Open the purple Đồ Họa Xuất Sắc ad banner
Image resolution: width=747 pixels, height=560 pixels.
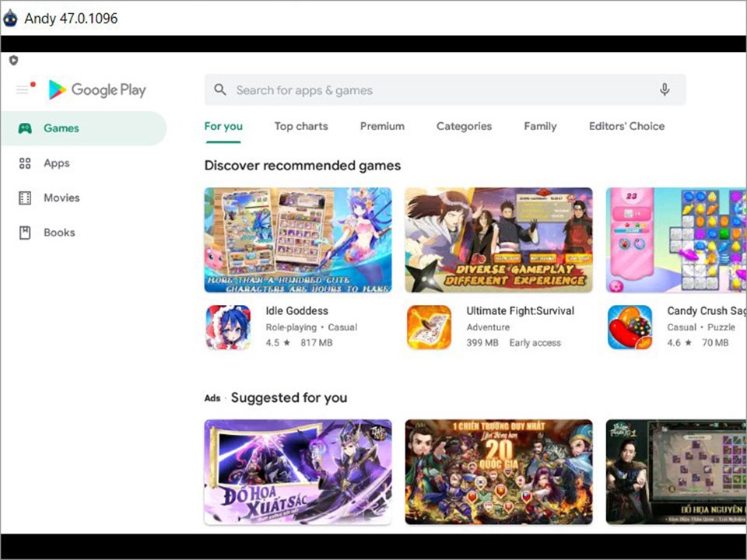point(298,472)
